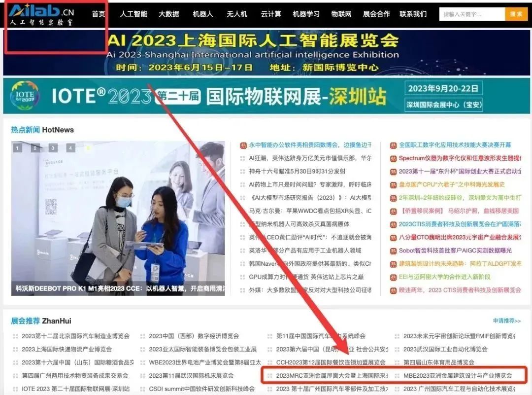Open MBE2023亚洲金属建筑设计与产业博览会 link

[x=457, y=376]
